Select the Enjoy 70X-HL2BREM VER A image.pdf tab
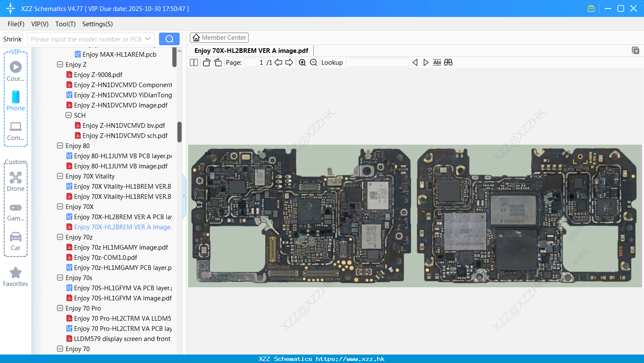 [x=251, y=50]
